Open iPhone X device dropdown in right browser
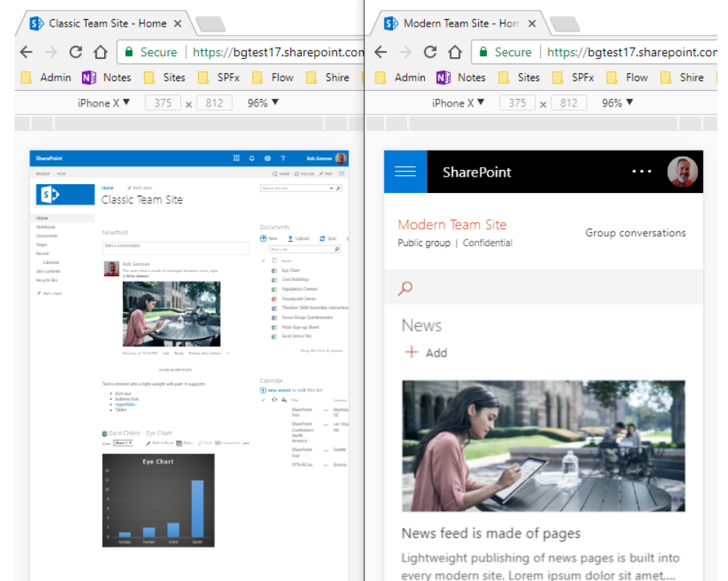 coord(457,103)
